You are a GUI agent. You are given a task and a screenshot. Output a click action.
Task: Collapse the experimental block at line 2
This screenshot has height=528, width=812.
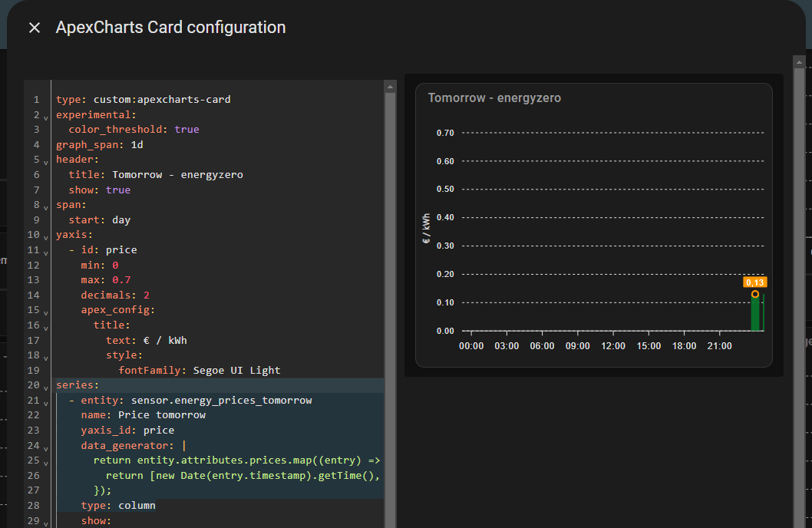(45, 118)
